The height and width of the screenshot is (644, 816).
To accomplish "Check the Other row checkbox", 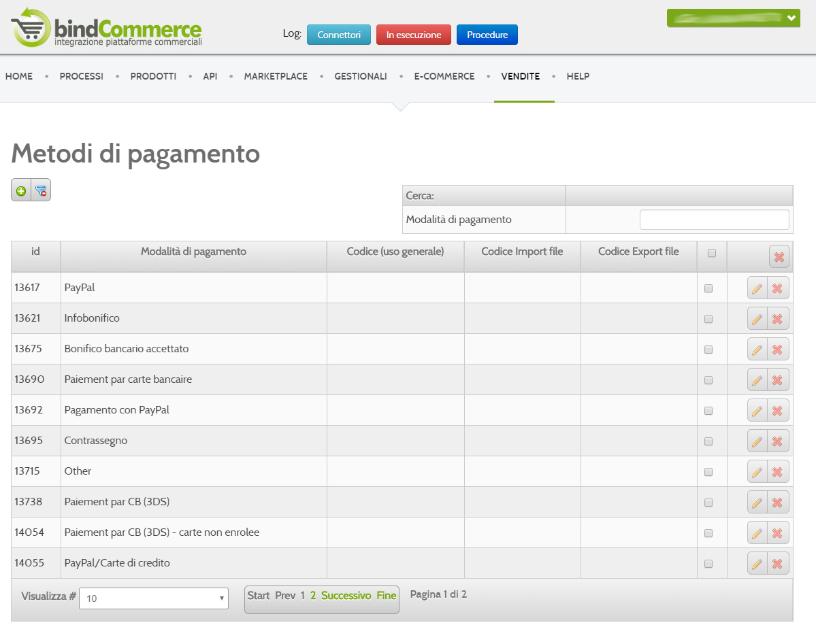I will pyautogui.click(x=708, y=472).
